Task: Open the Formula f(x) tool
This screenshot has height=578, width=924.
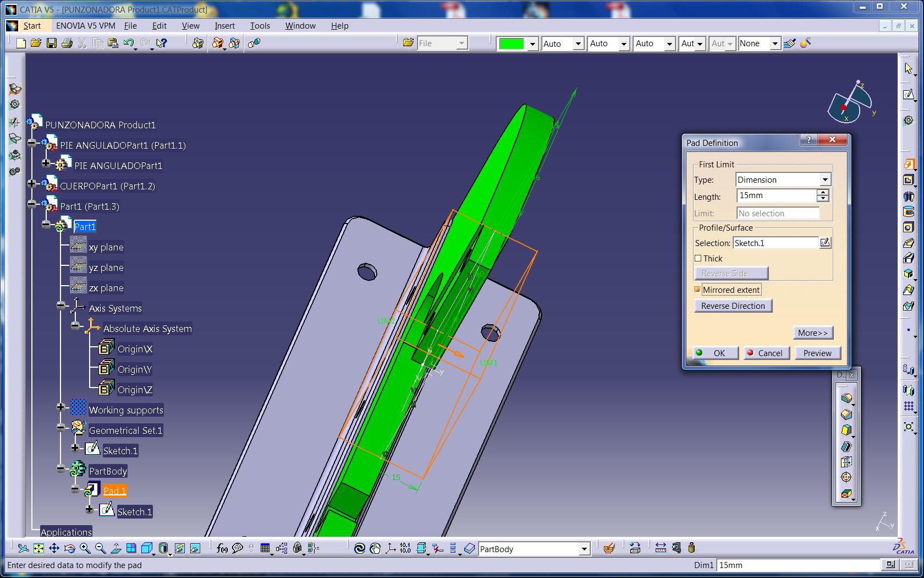Action: pyautogui.click(x=222, y=548)
